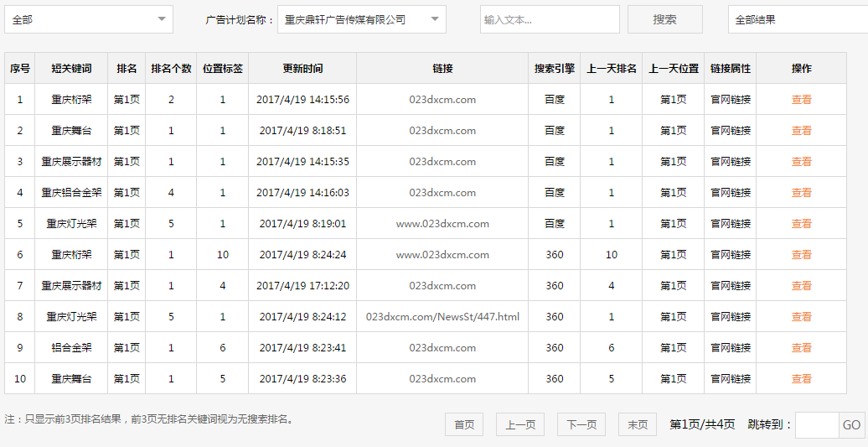This screenshot has height=447, width=868.
Task: Click the GO jump button
Action: [x=851, y=425]
